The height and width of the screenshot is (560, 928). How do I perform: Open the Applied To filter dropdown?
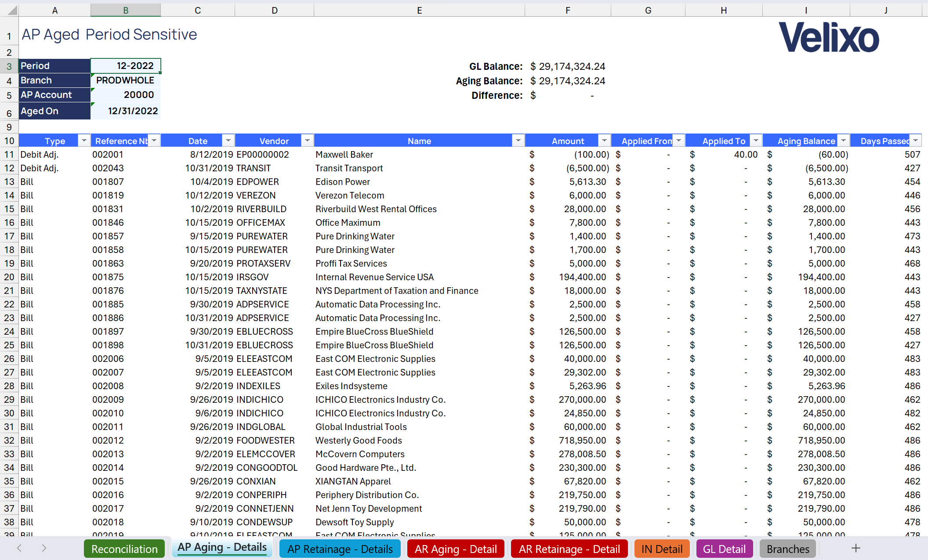756,141
